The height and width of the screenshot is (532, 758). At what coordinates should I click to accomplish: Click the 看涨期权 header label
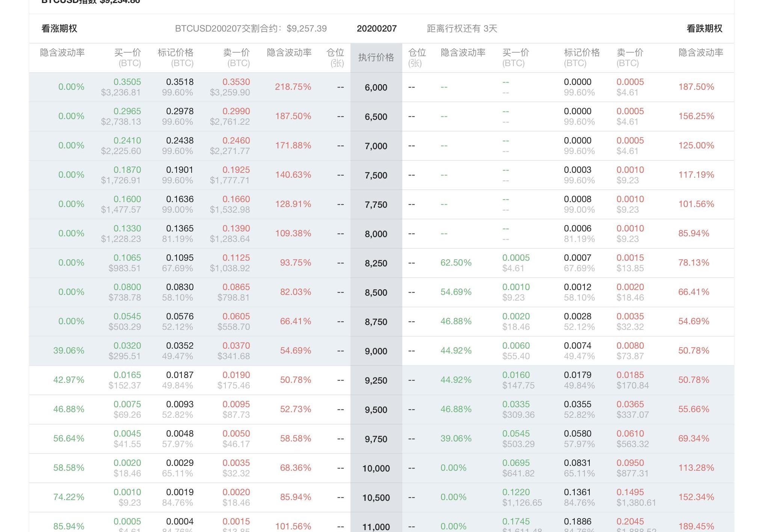pyautogui.click(x=59, y=29)
